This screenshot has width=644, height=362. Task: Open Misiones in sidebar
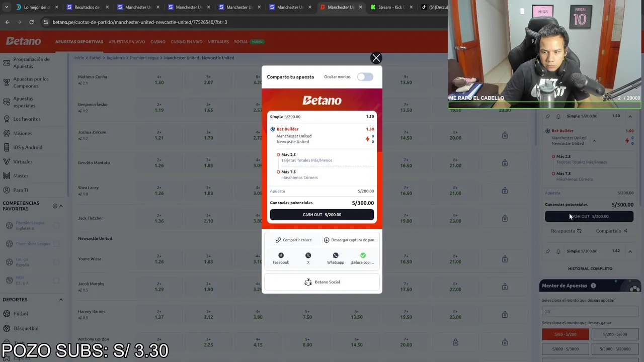pyautogui.click(x=23, y=133)
